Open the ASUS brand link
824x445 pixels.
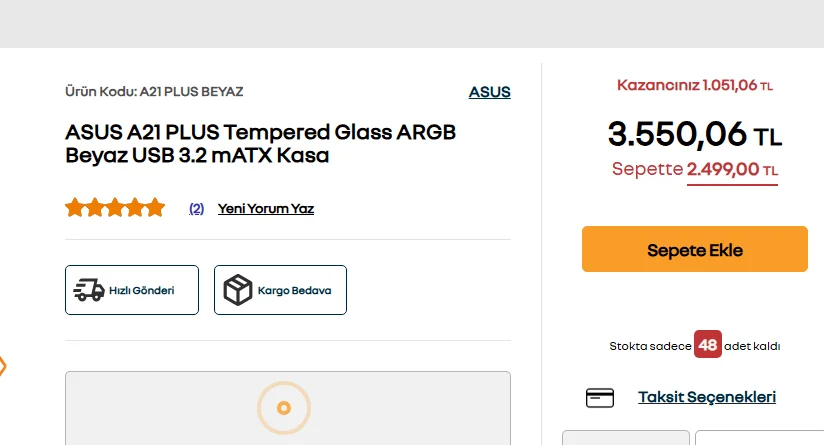pos(489,92)
